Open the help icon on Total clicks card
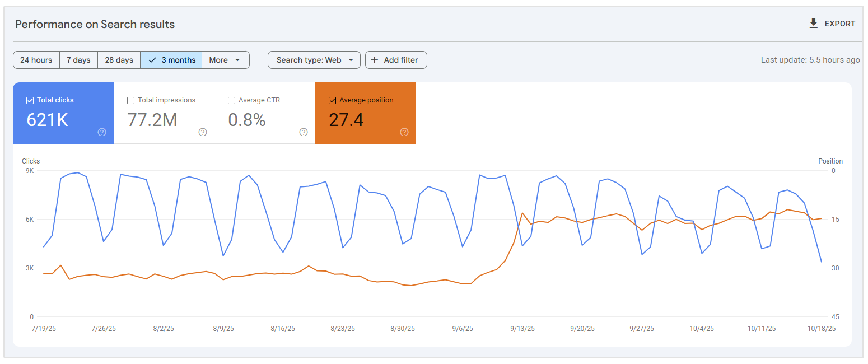The width and height of the screenshot is (868, 364). click(x=102, y=132)
